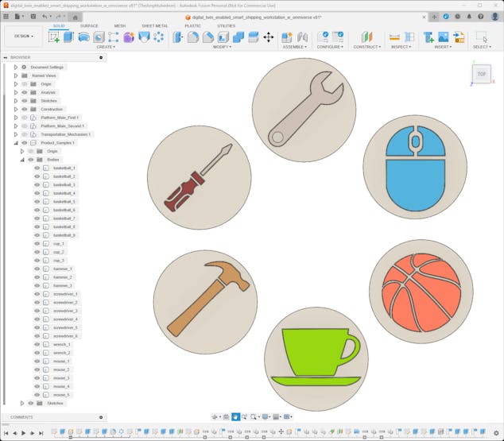Click the Pan hand tool in navigation bar
The width and height of the screenshot is (504, 441).
click(236, 416)
